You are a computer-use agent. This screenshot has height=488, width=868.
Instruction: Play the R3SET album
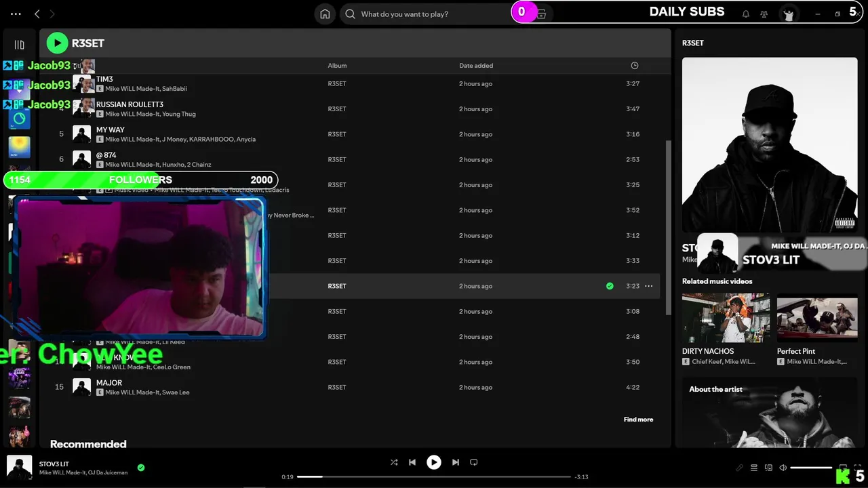(x=57, y=43)
